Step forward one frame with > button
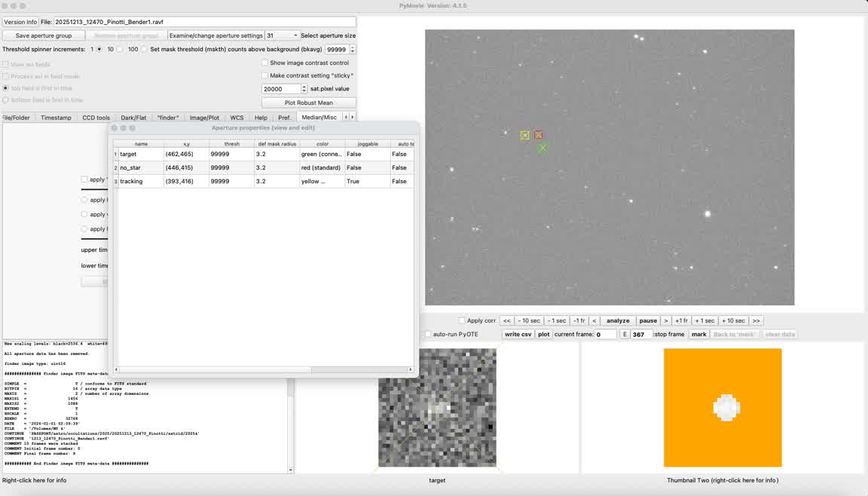Viewport: 868px width, 496px height. coord(666,321)
